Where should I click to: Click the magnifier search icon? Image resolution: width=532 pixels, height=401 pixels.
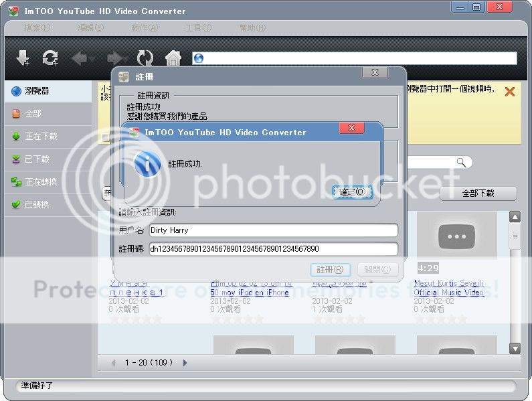(x=461, y=162)
